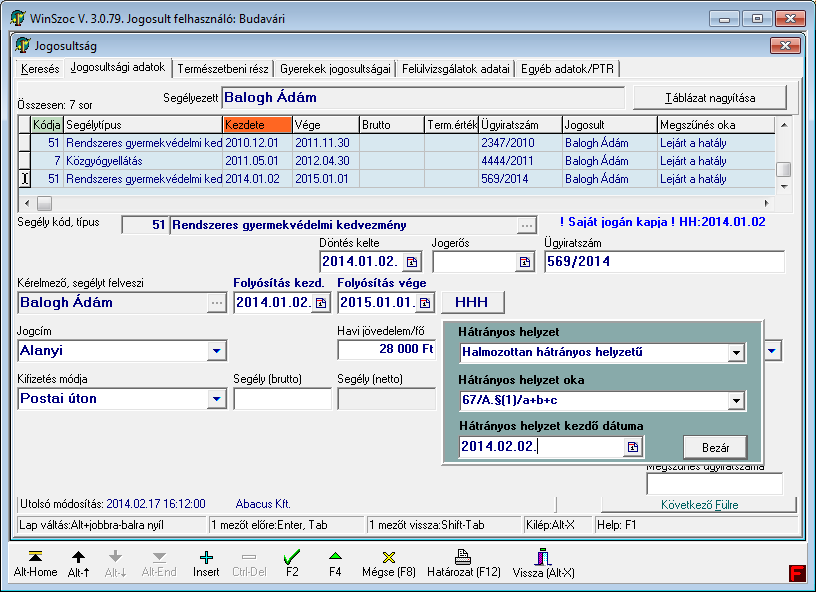Click the horizontal scrollbar right arrow
Image resolution: width=816 pixels, height=592 pixels.
tap(767, 203)
